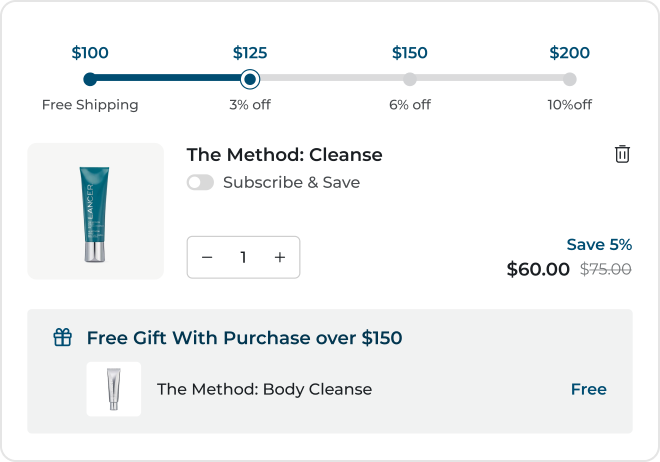Click the $150 milestone dot
This screenshot has width=660, height=462.
tap(410, 79)
